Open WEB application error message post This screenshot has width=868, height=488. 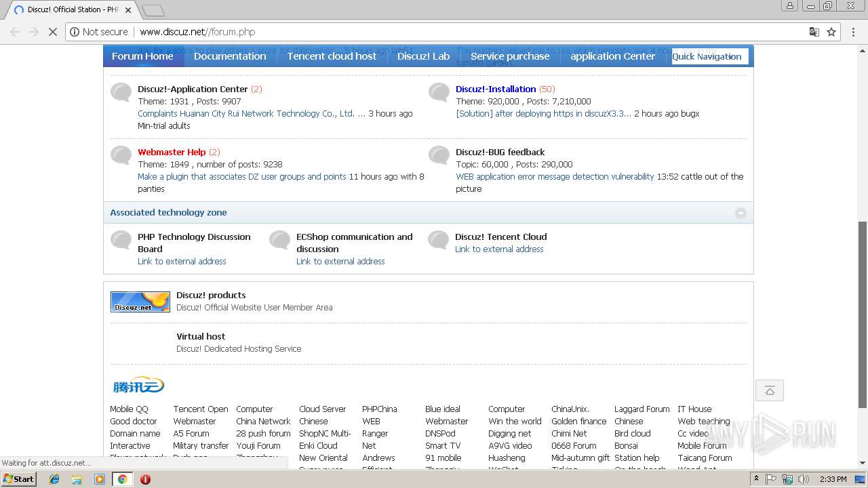click(x=555, y=176)
